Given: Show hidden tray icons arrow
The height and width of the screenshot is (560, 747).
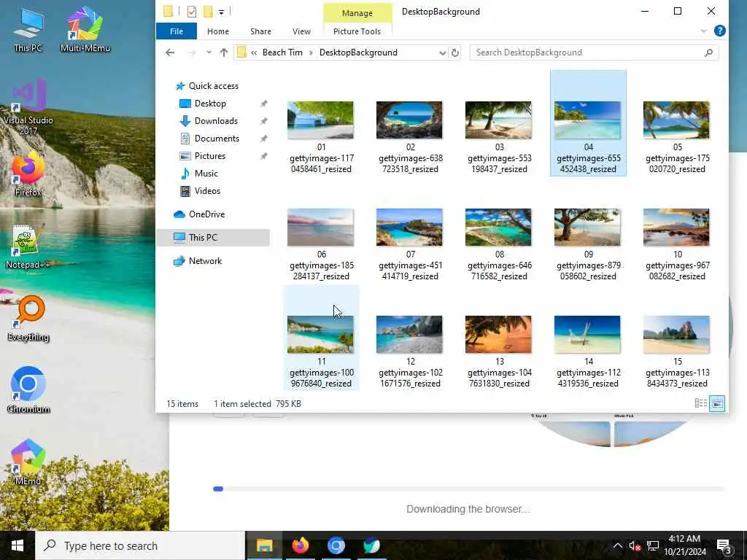Looking at the screenshot, I should [617, 545].
